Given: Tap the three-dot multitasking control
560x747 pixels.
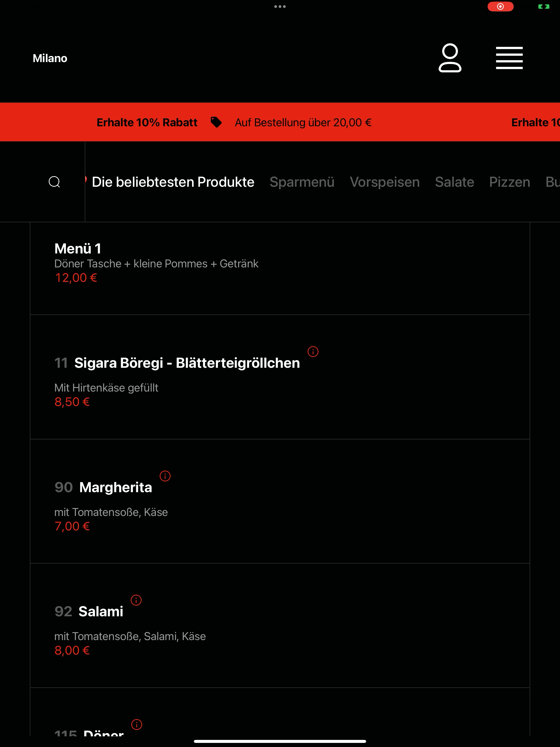Looking at the screenshot, I should pyautogui.click(x=280, y=6).
